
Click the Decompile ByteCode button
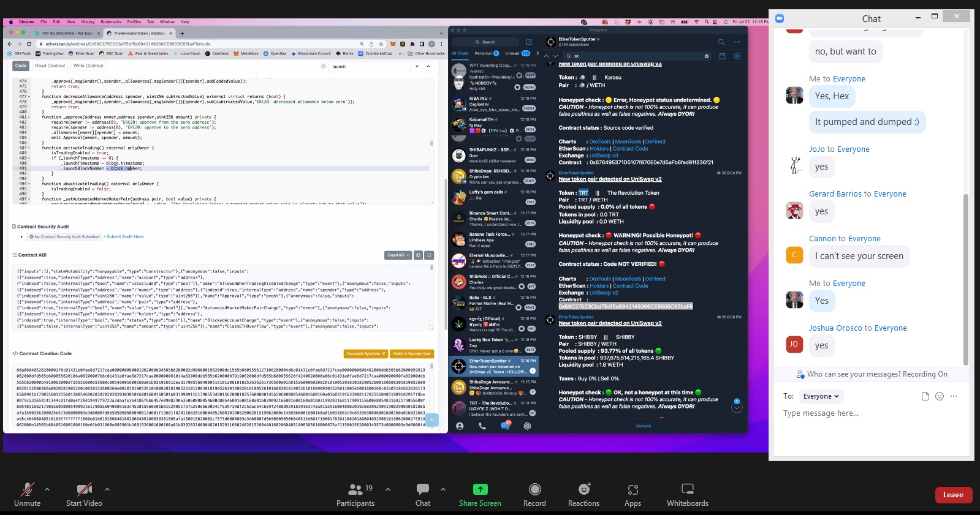click(366, 354)
